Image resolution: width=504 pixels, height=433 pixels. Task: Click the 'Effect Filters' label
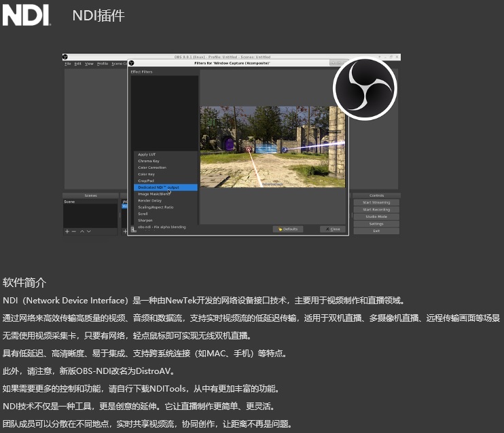coord(141,72)
